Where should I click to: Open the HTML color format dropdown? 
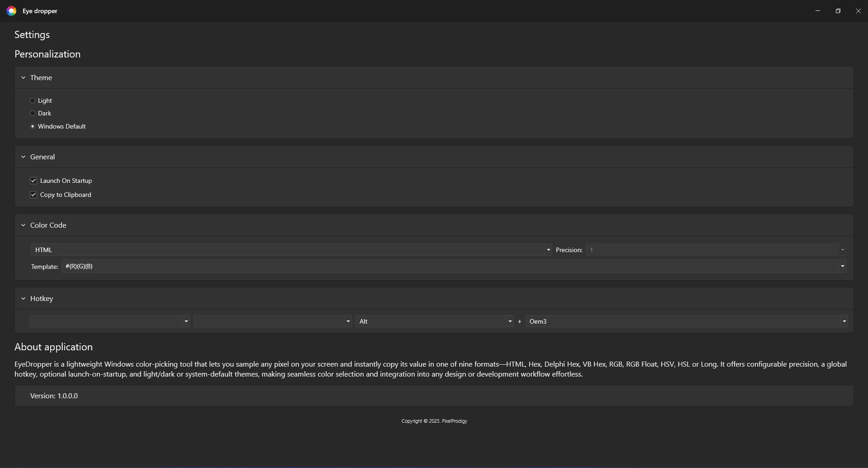point(291,250)
